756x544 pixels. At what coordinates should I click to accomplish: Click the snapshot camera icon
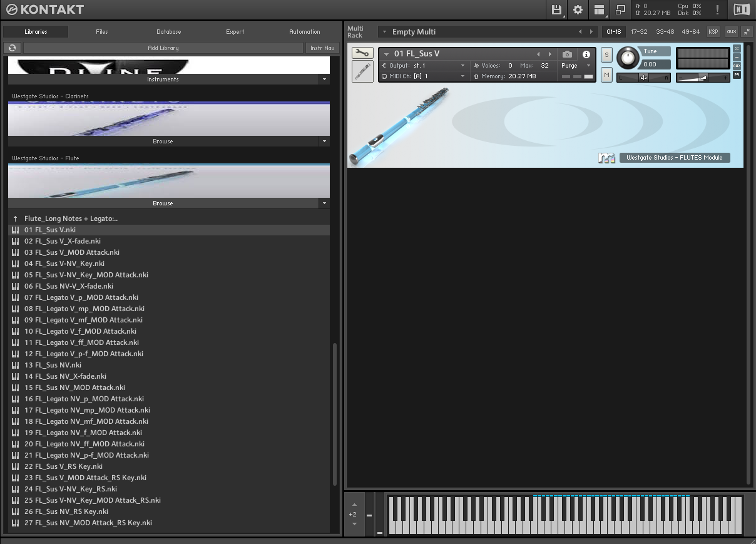pyautogui.click(x=567, y=54)
